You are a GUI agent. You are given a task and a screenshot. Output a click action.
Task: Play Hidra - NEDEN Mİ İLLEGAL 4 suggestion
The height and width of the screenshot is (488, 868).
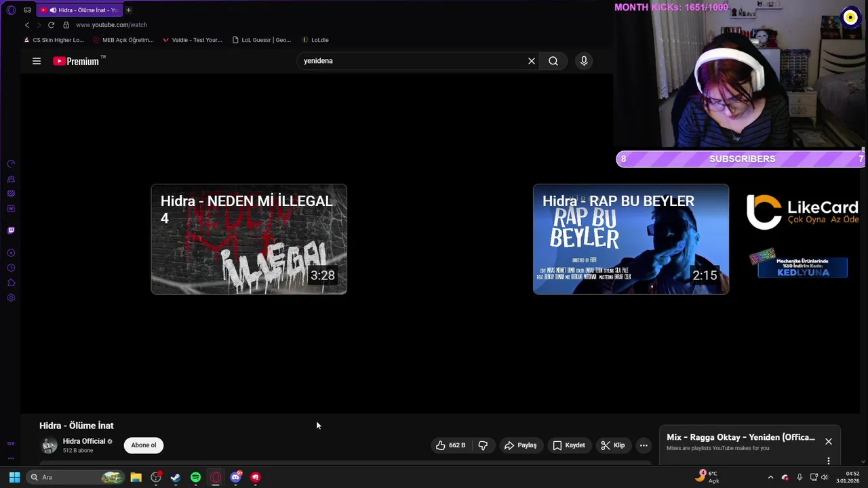(249, 239)
